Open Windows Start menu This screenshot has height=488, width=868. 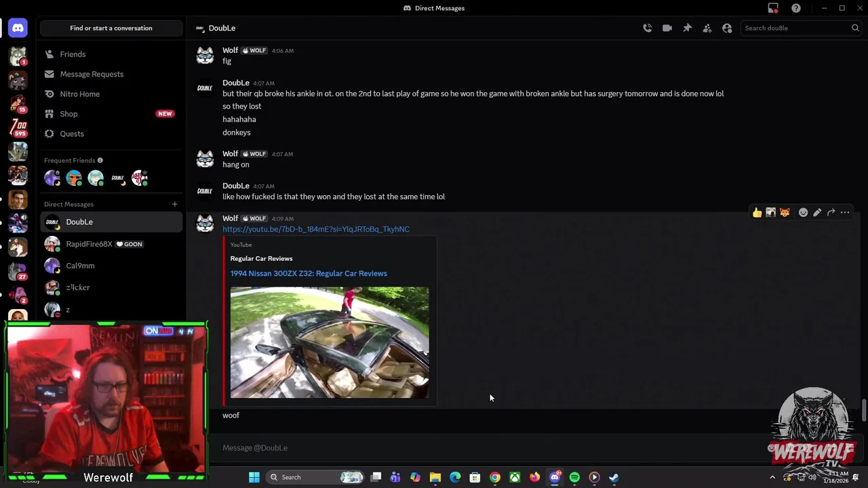coord(254,477)
